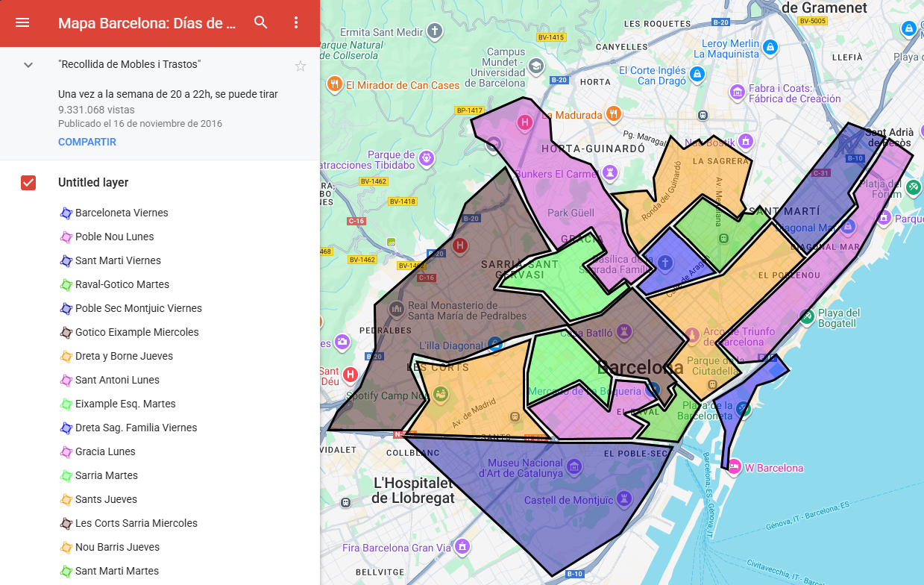This screenshot has width=924, height=585.
Task: Select Barceloneta Viernes in the layer list
Action: click(122, 213)
